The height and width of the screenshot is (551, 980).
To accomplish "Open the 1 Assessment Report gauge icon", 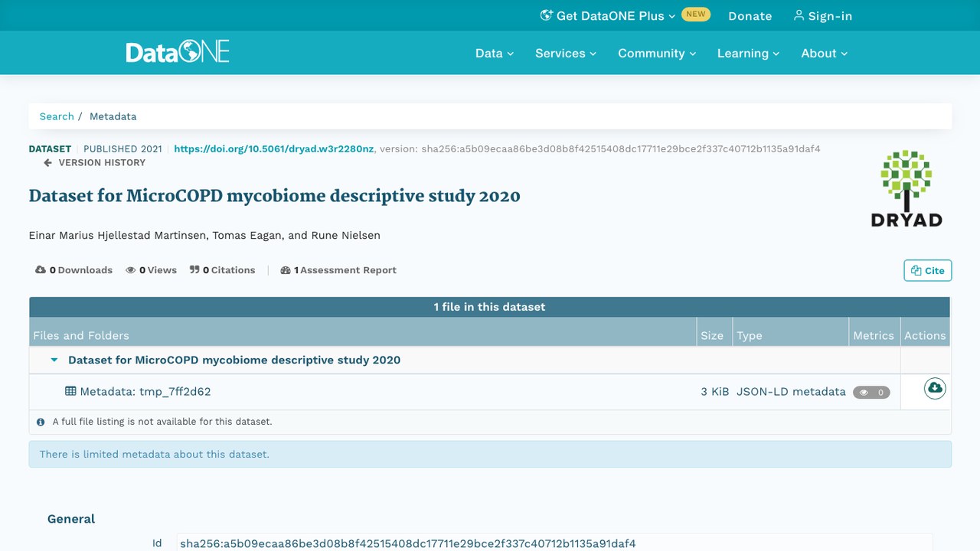I will click(286, 270).
